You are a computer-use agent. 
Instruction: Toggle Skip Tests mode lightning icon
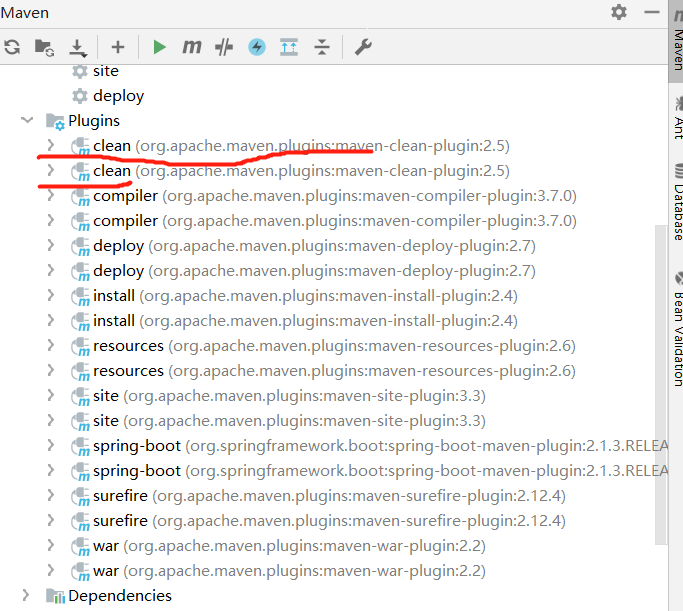pos(257,47)
